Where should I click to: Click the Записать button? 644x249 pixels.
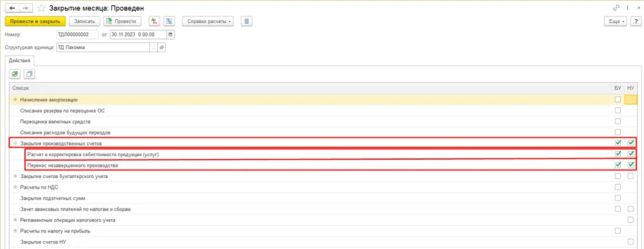pos(85,21)
